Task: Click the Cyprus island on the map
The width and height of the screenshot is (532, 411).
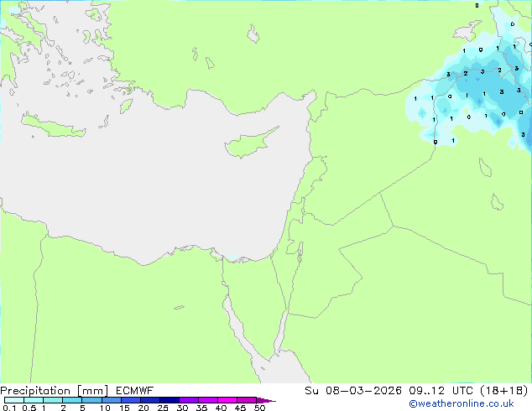Action: [249, 143]
